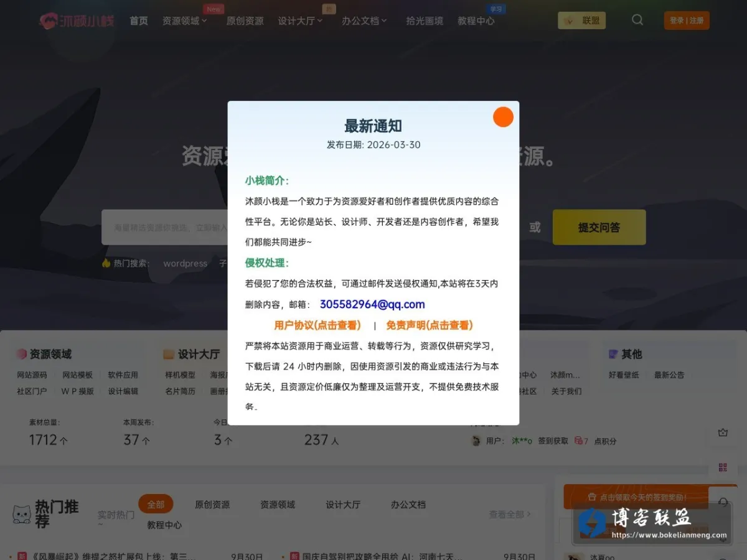
Task: Open 拾光画境 in the navigation
Action: [x=425, y=21]
